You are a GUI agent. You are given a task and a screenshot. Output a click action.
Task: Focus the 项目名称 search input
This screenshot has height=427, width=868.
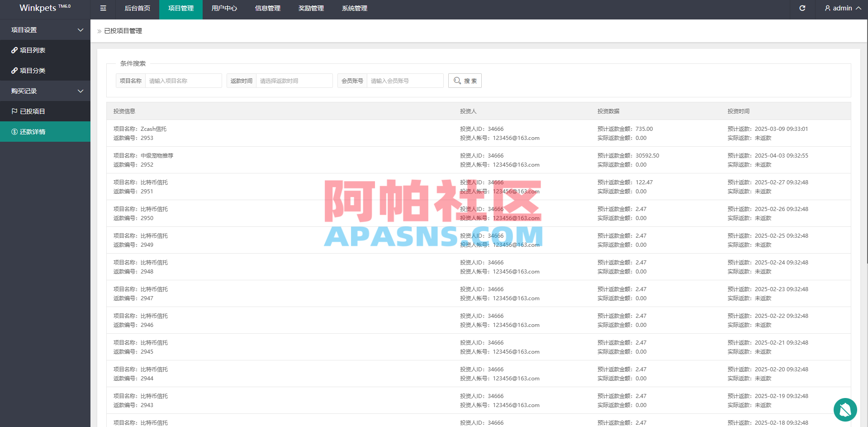pos(183,81)
